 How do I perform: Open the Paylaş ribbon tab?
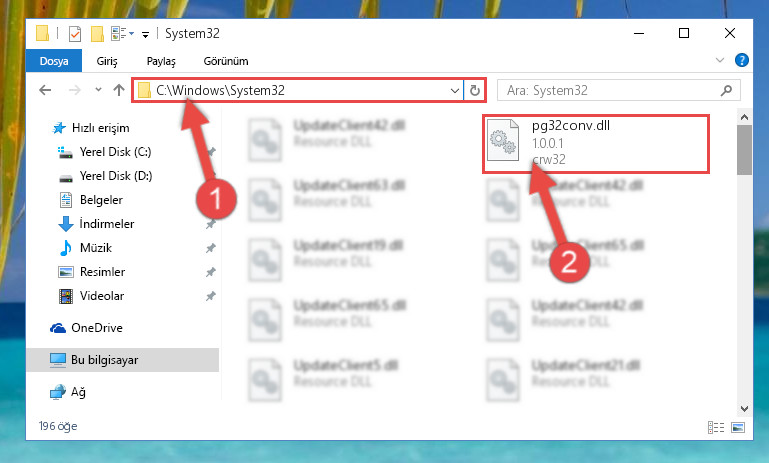click(161, 61)
